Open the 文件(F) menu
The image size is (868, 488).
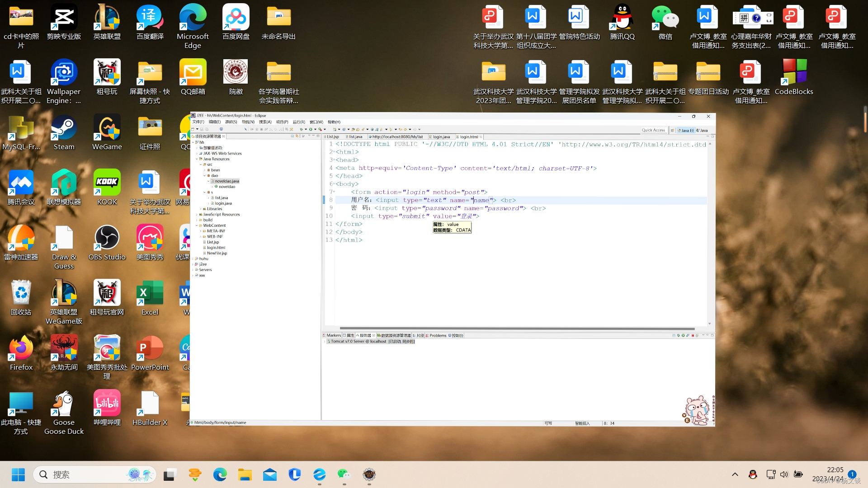(198, 122)
